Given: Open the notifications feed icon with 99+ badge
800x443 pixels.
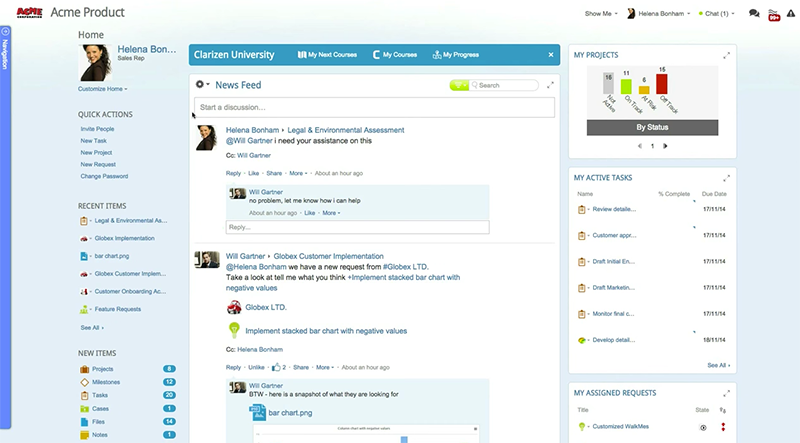Looking at the screenshot, I should click(774, 15).
